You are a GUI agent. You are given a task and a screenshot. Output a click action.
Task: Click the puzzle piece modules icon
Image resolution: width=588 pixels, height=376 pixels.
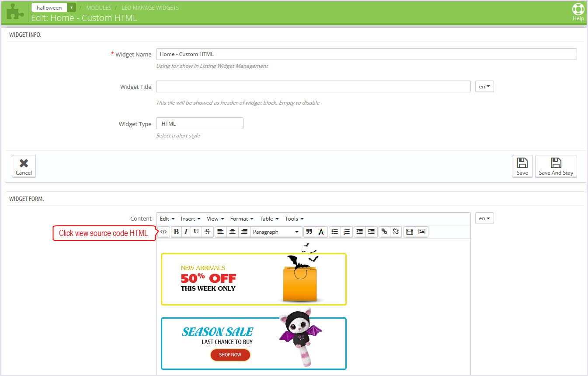pos(15,12)
